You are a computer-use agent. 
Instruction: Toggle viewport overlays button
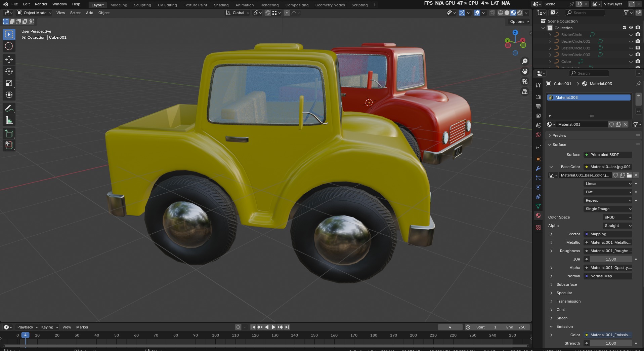477,13
